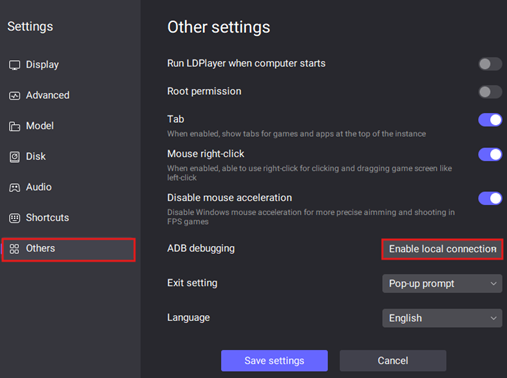Click the Audio gamepad icon

pyautogui.click(x=14, y=187)
